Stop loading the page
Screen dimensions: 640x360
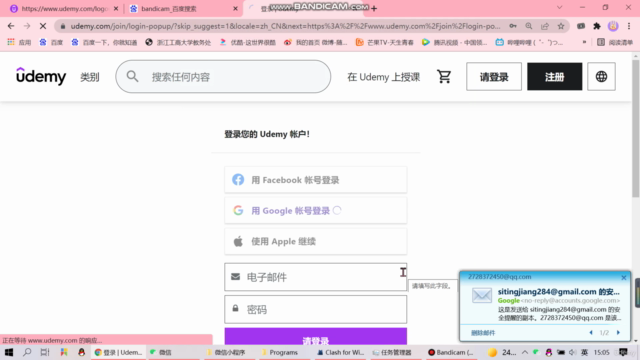tap(43, 26)
